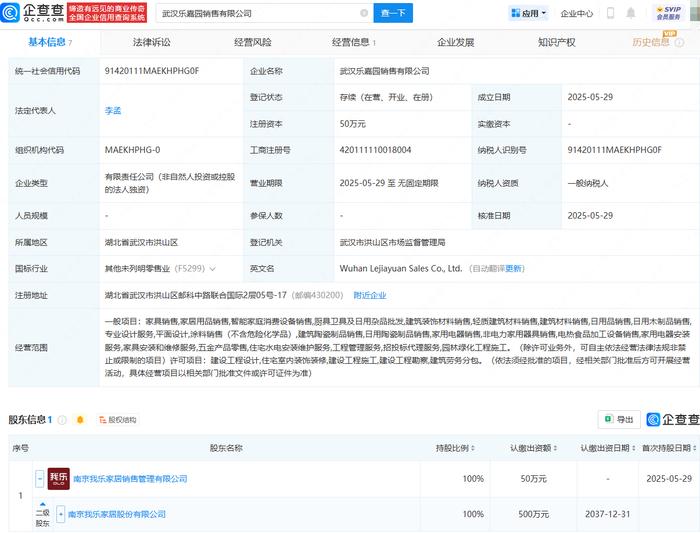
Task: Open the 股权结构 chart icon
Action: (x=117, y=420)
